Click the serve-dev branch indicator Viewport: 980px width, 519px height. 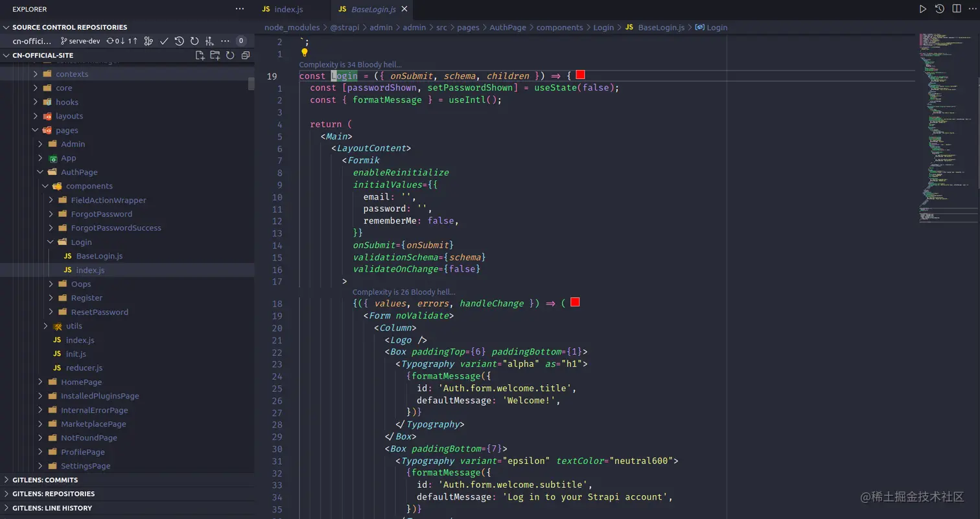80,41
